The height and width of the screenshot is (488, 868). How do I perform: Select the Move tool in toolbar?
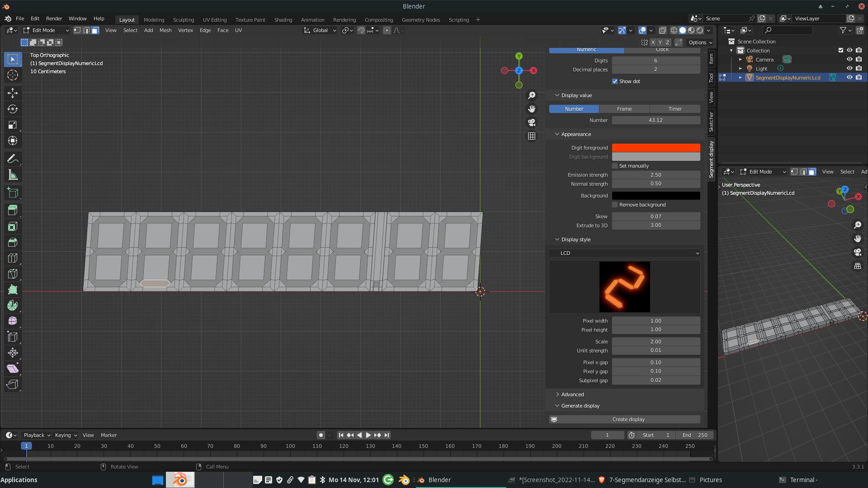coord(13,93)
